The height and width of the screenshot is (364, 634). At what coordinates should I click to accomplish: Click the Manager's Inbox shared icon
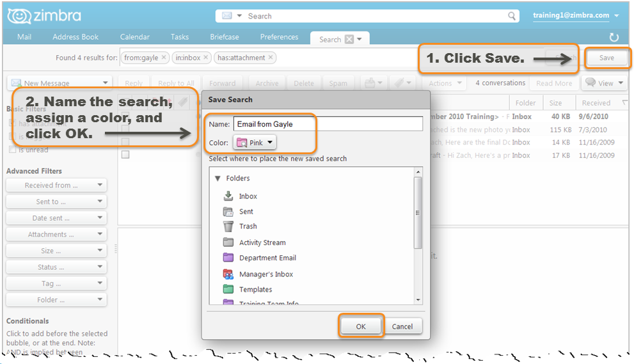pyautogui.click(x=228, y=274)
